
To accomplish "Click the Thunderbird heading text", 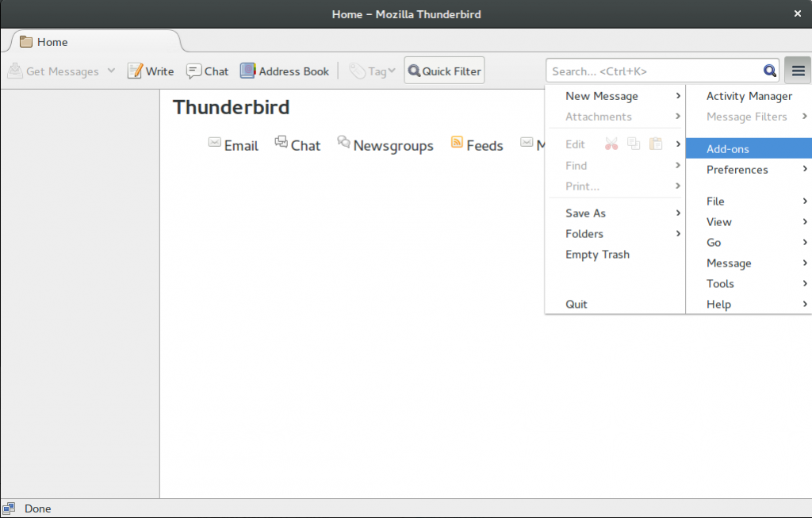I will point(231,107).
